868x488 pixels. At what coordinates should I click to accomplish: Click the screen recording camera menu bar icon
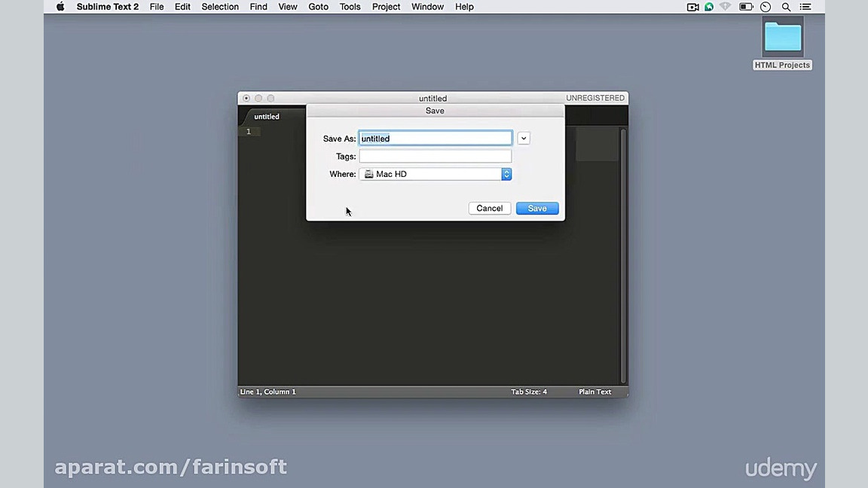click(692, 7)
